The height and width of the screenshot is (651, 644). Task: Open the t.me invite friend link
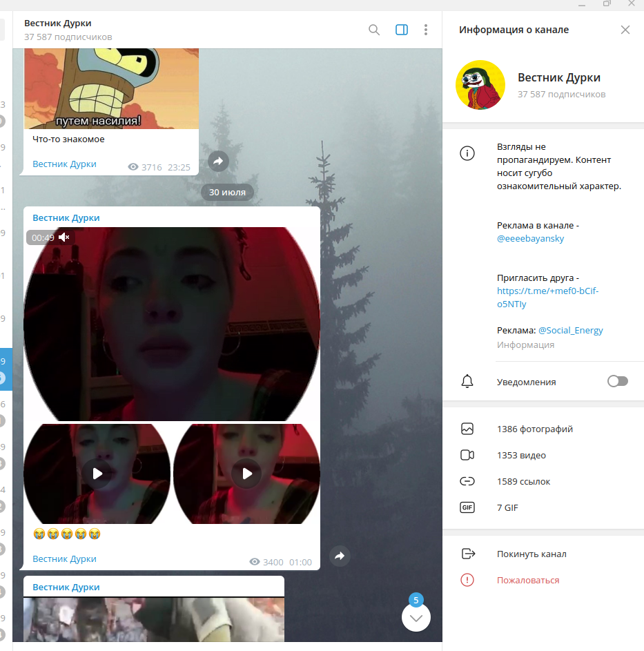pos(547,298)
